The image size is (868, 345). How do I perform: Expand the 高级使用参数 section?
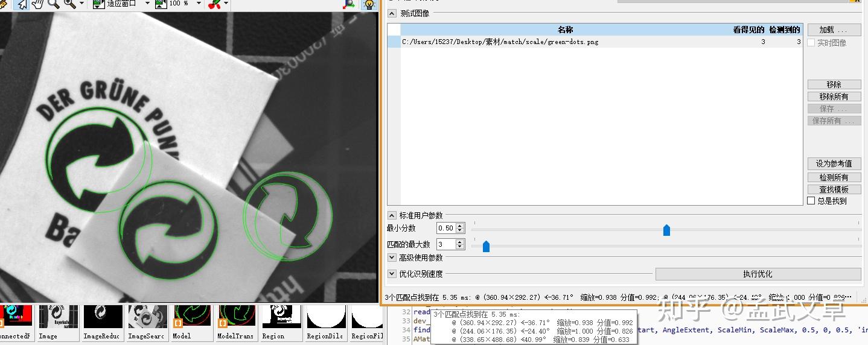click(x=392, y=258)
